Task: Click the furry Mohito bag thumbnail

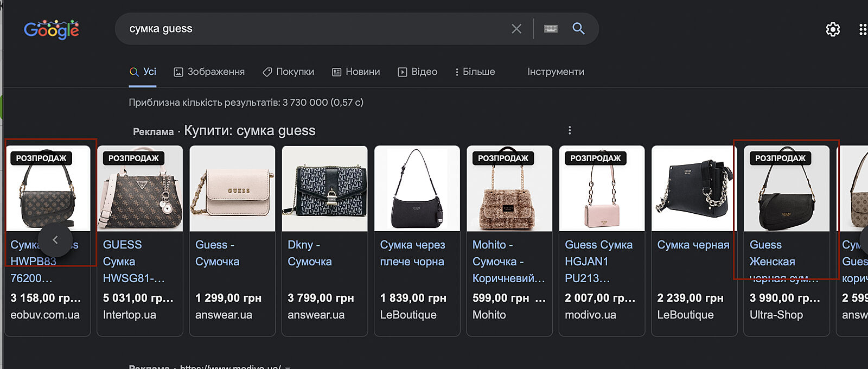Action: [x=509, y=189]
